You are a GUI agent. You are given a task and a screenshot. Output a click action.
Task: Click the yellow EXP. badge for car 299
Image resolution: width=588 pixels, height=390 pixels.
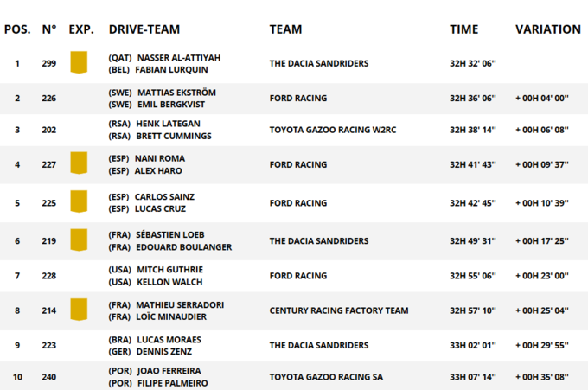79,62
